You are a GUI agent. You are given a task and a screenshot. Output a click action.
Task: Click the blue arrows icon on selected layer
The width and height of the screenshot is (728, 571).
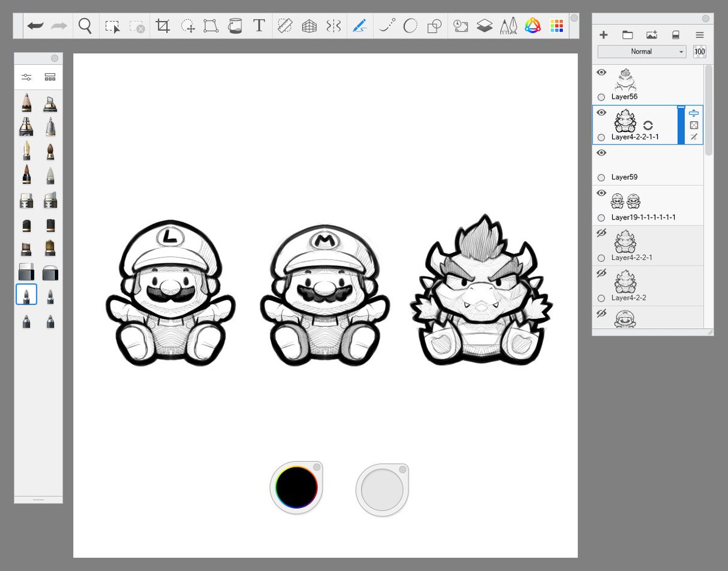point(694,113)
